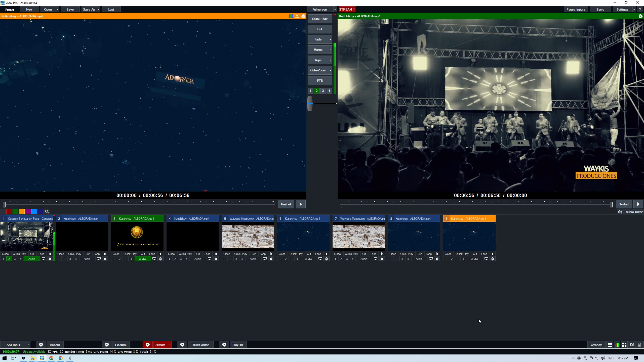Click the snapshot camera icon near Overlay
Image resolution: width=644 pixels, height=362 pixels.
[x=632, y=345]
